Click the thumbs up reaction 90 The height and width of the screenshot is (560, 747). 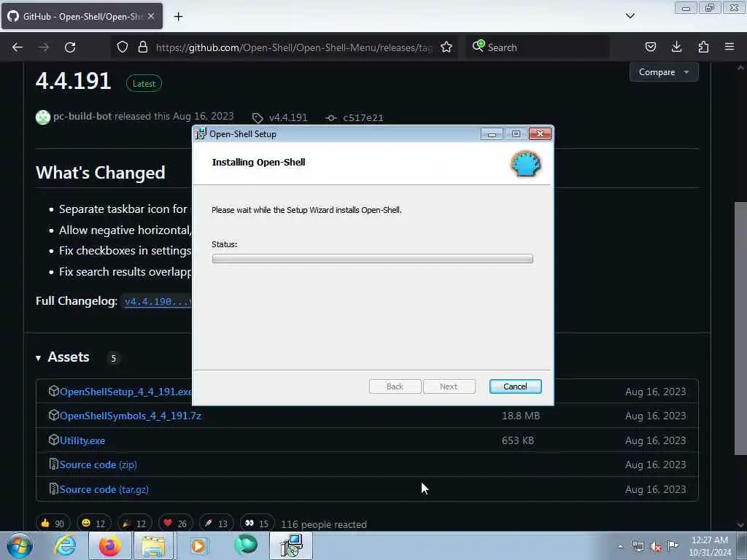(53, 524)
